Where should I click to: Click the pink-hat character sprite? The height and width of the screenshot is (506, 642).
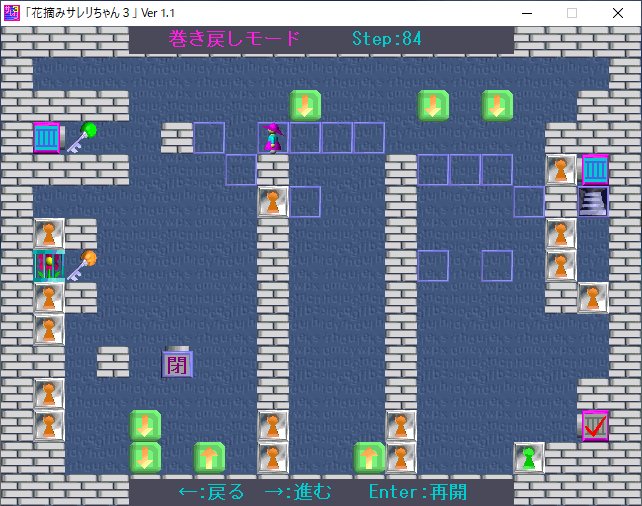(273, 137)
